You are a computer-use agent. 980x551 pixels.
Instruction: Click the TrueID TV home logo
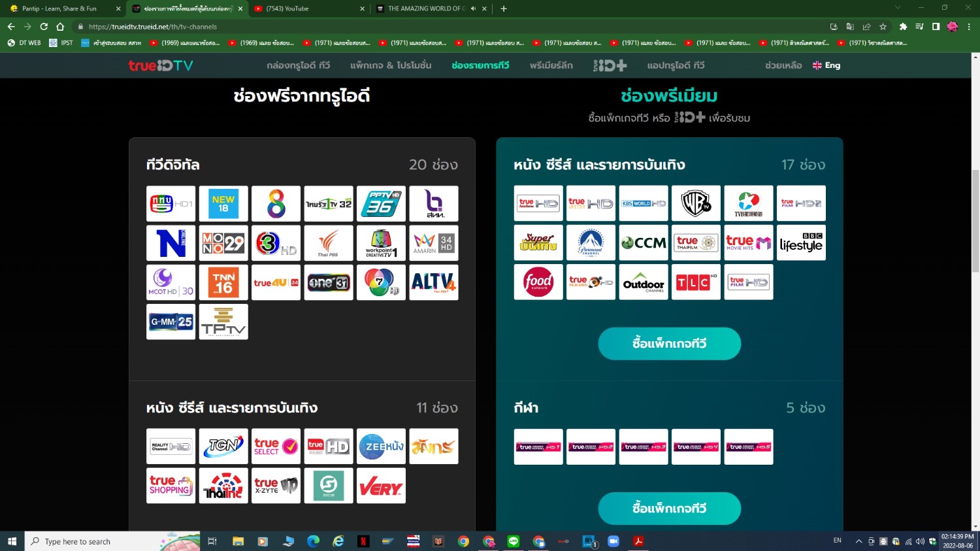(x=161, y=65)
